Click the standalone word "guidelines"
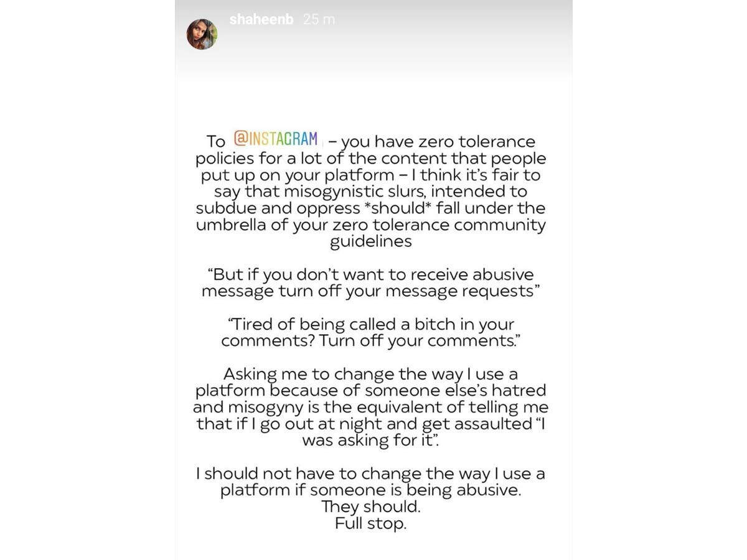Viewport: 747px width, 560px height. point(370,241)
